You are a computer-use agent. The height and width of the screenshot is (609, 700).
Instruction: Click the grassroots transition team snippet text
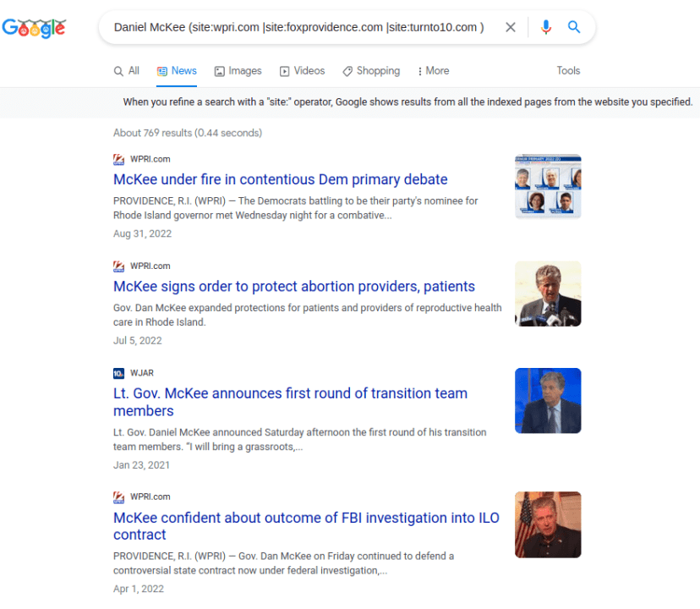pyautogui.click(x=300, y=439)
